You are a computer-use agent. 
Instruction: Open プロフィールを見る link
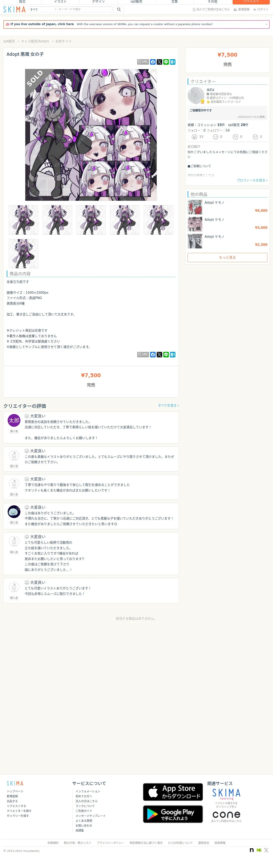point(252,180)
